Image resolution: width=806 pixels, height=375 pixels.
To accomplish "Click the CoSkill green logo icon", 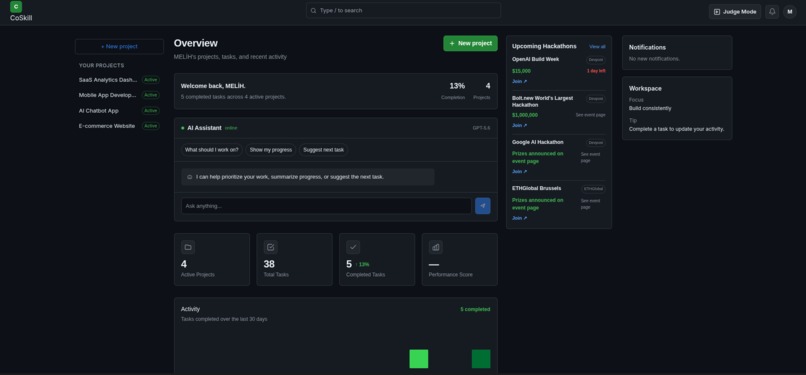I will click(x=16, y=7).
